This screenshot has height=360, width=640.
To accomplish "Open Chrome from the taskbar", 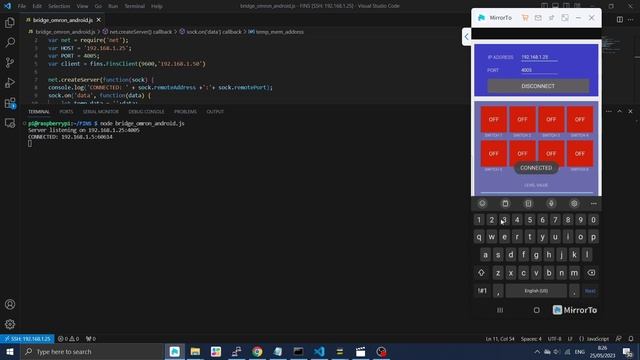I will coord(257,352).
